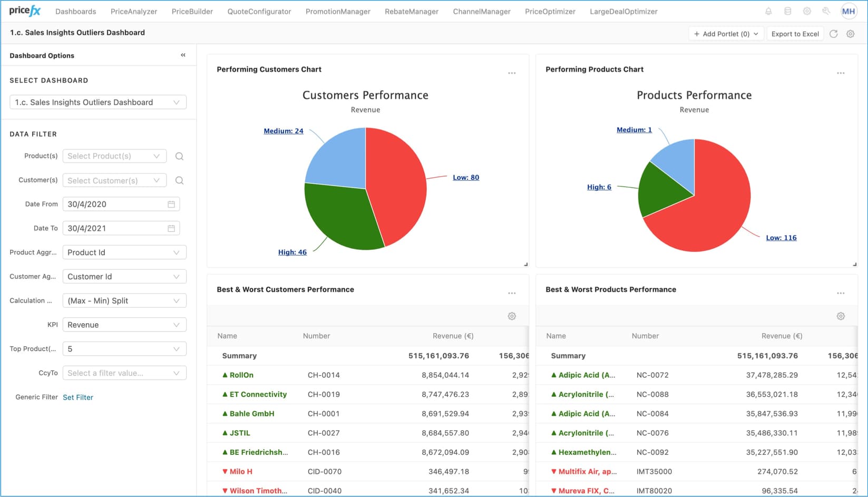
Task: Open the Select Dashboard dropdown
Action: tap(98, 102)
